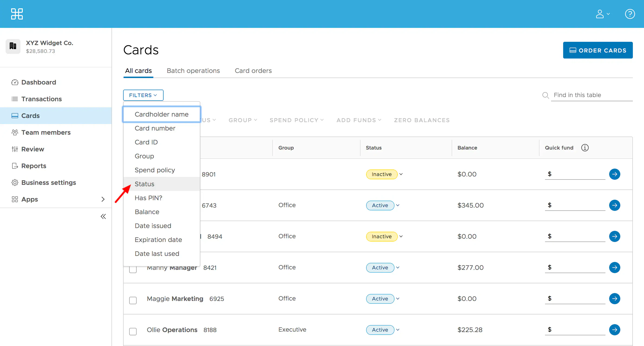644x346 pixels.
Task: Click ZERO BALANCES action
Action: (421, 120)
